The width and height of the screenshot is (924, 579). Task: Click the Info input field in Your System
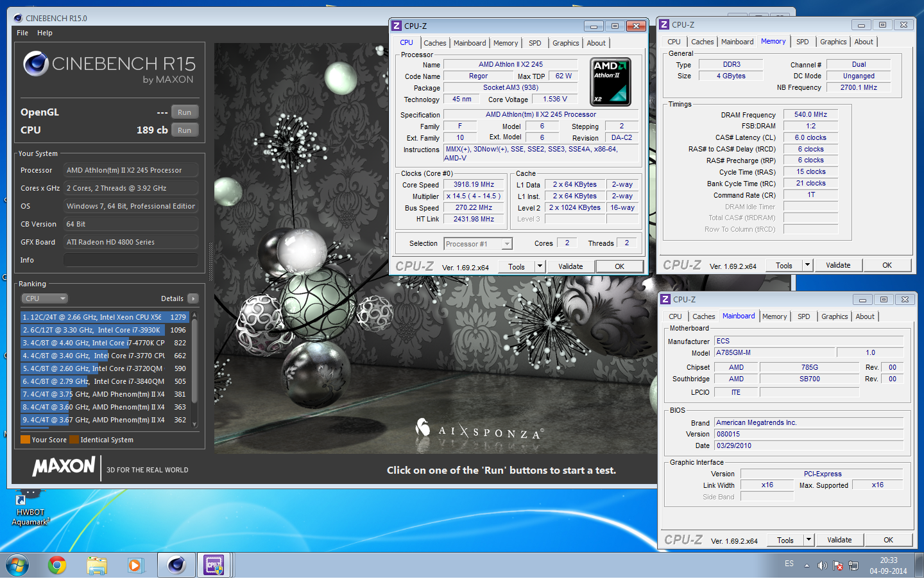131,260
